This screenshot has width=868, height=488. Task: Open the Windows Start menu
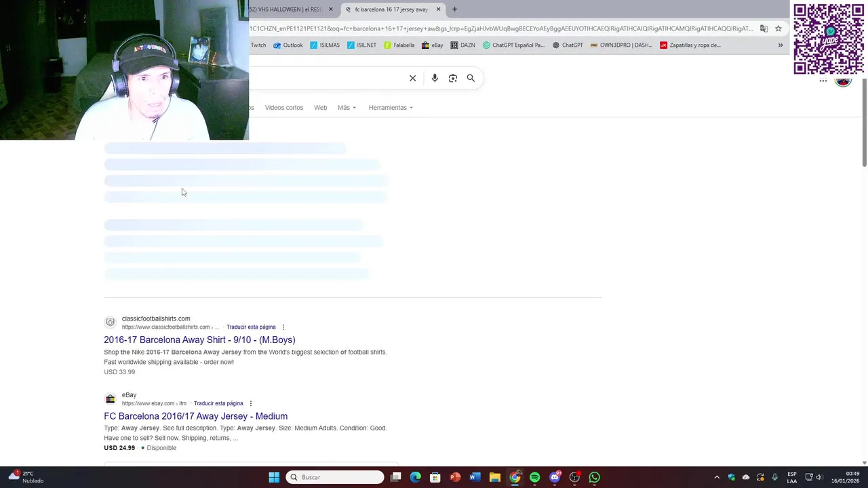tap(274, 477)
